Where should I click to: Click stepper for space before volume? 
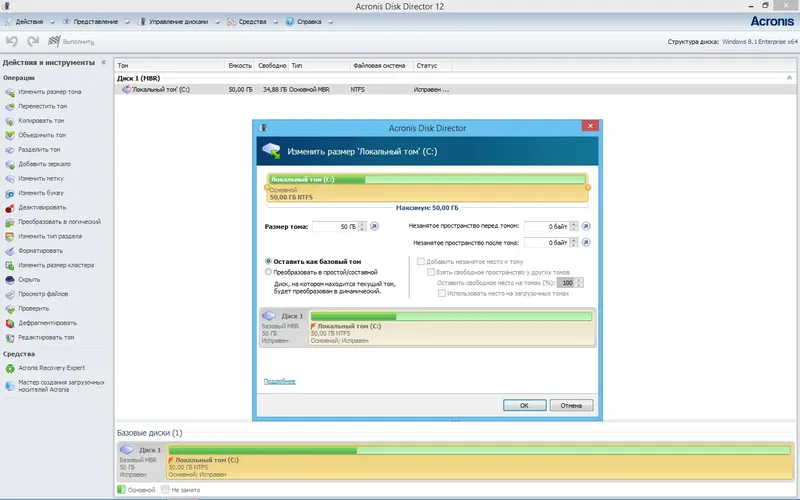(574, 226)
